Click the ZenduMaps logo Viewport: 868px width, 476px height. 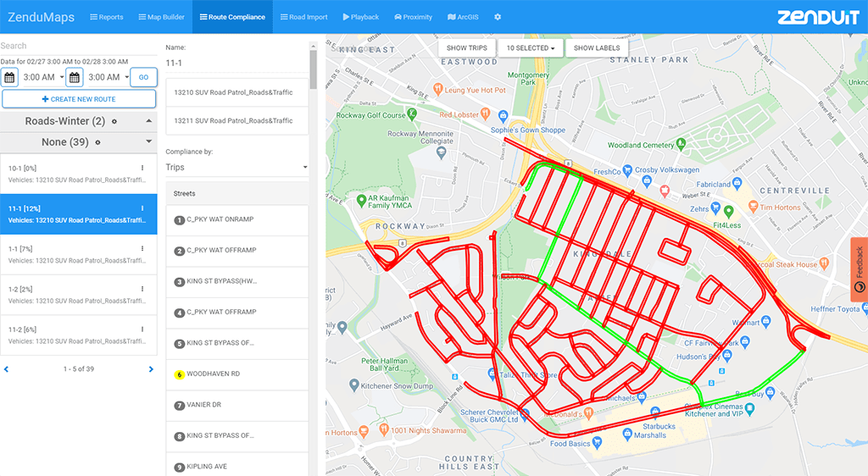[41, 17]
